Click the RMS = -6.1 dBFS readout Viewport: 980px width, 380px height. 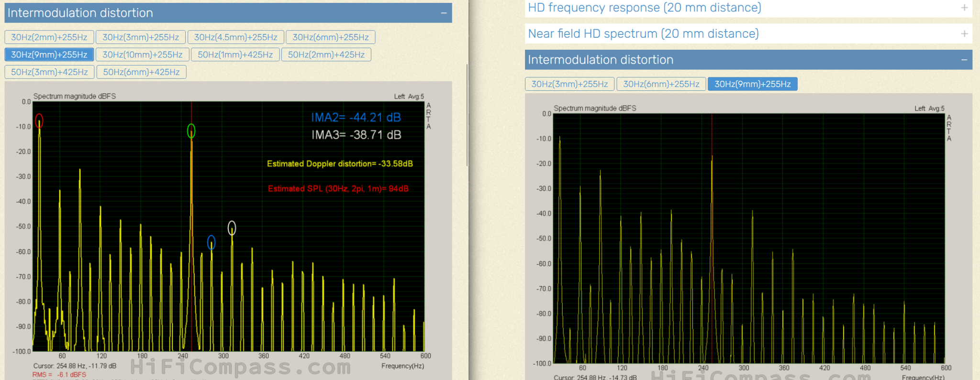(x=59, y=375)
